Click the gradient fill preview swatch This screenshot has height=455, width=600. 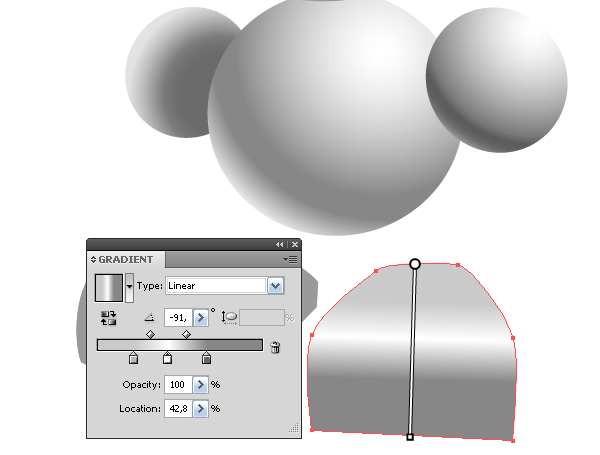click(109, 288)
